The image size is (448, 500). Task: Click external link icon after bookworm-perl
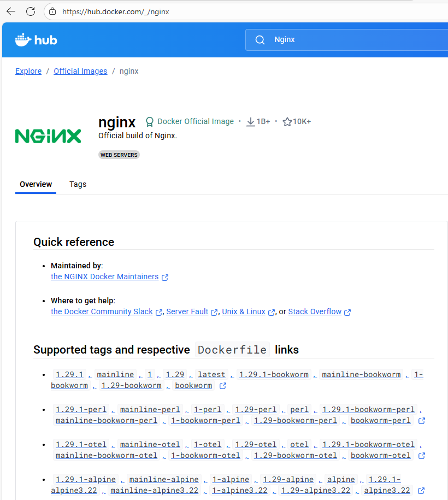(421, 421)
